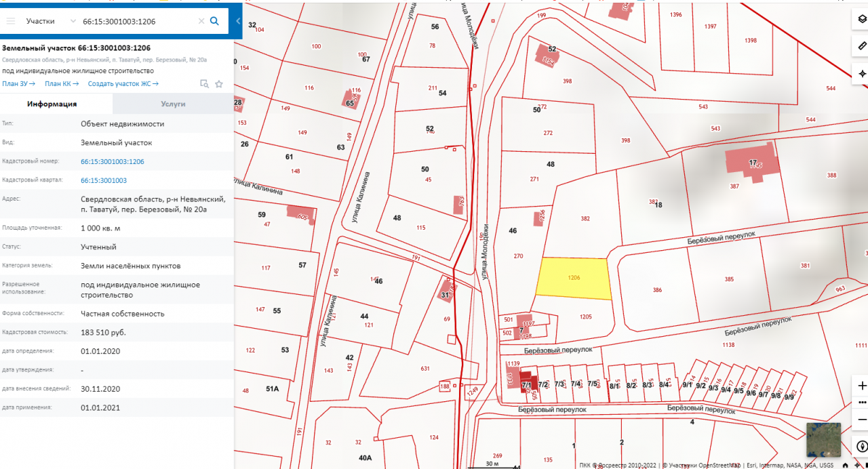Switch basemap using satellite thumbnail
Screen dimensions: 868x469
pos(823,440)
